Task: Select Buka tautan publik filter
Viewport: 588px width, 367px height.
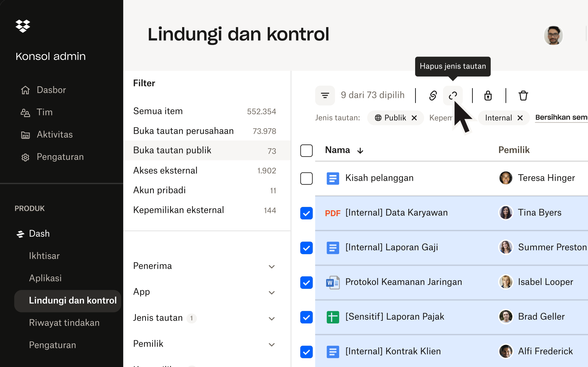Action: point(207,151)
